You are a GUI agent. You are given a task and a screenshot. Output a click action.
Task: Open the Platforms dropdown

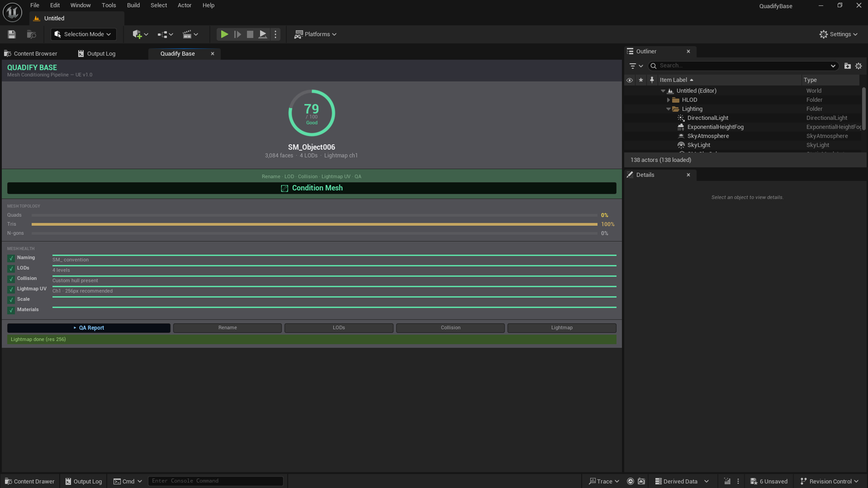[x=316, y=34]
